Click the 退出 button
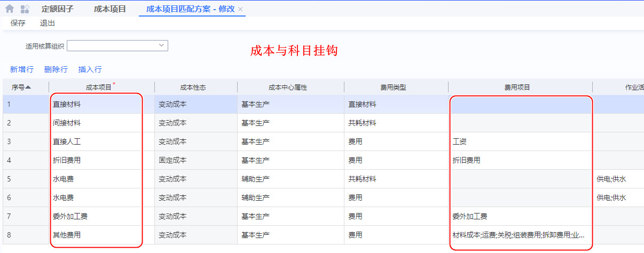This screenshot has height=253, width=644. (x=47, y=23)
